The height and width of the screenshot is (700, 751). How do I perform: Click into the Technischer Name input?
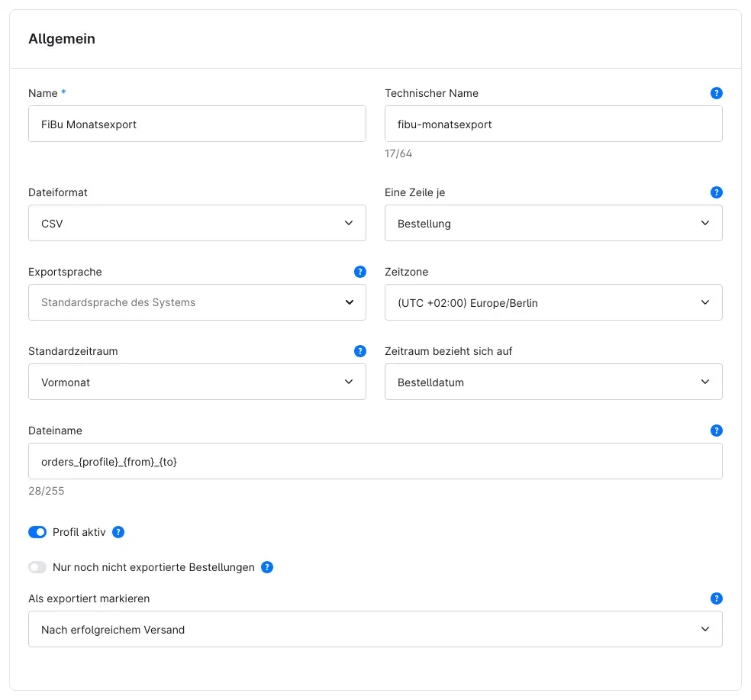[x=553, y=124]
